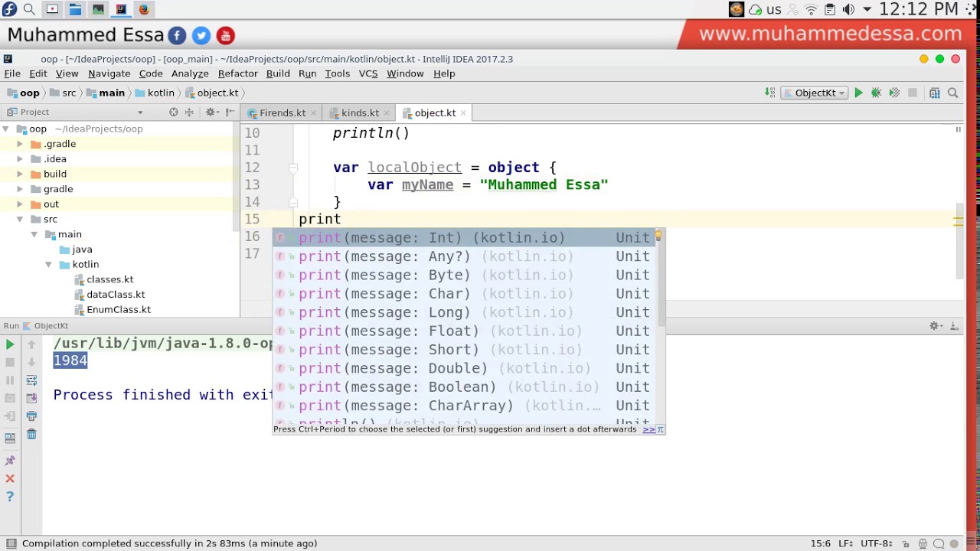This screenshot has height=551, width=980.
Task: Expand the out folder
Action: pos(20,204)
